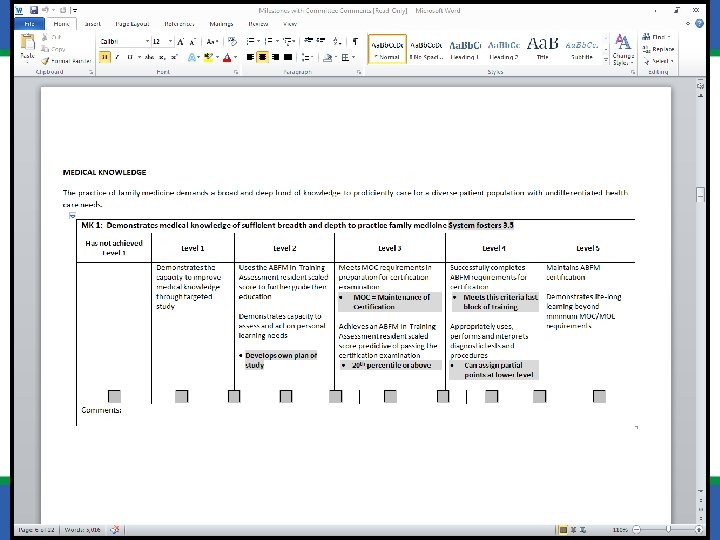The image size is (720, 540).
Task: Toggle Bold formatting
Action: point(105,57)
